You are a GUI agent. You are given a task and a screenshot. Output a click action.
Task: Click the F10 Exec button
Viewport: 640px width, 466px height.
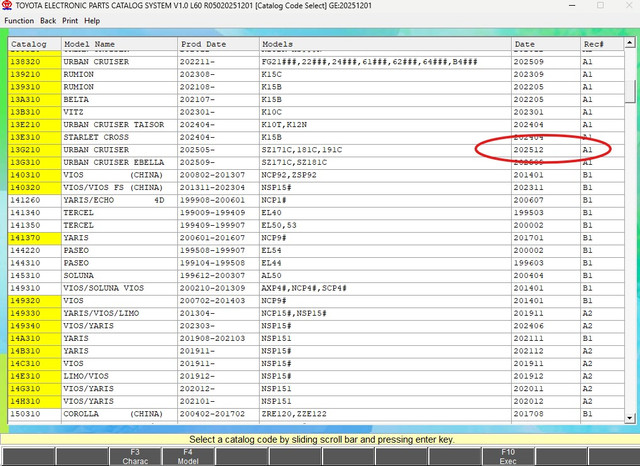tap(508, 457)
